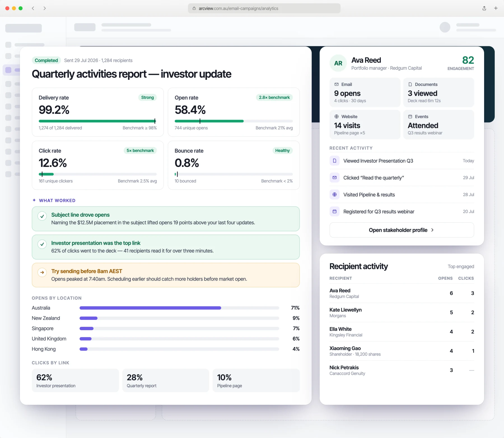Click the file icon in the Documents tile
Screen dimensions: 504x438
(410, 84)
